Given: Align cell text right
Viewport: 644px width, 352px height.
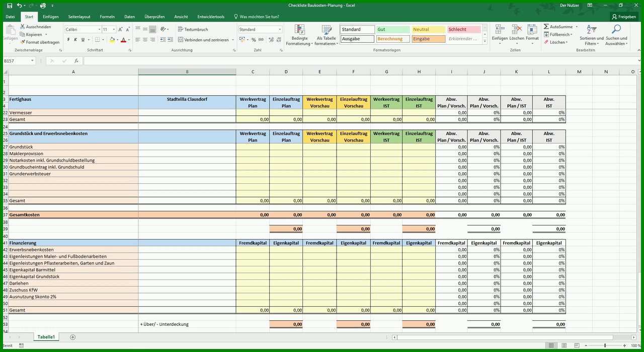Looking at the screenshot, I should point(153,40).
